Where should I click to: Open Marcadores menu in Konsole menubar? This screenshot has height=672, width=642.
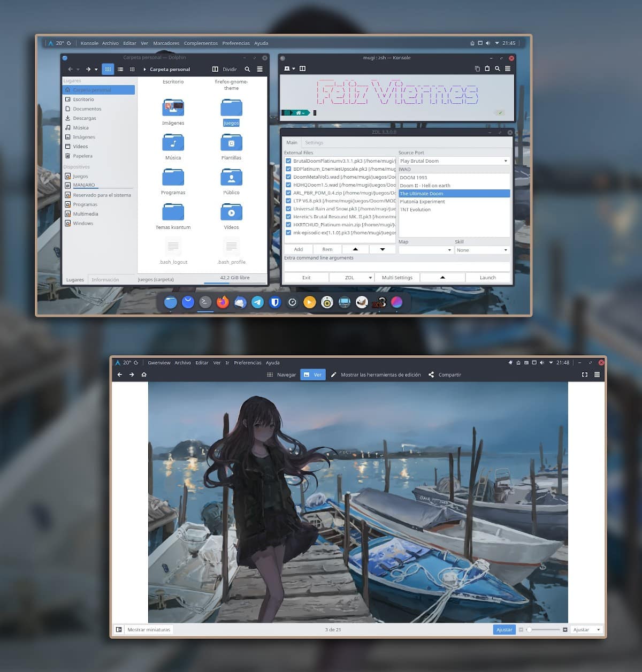[x=166, y=43]
